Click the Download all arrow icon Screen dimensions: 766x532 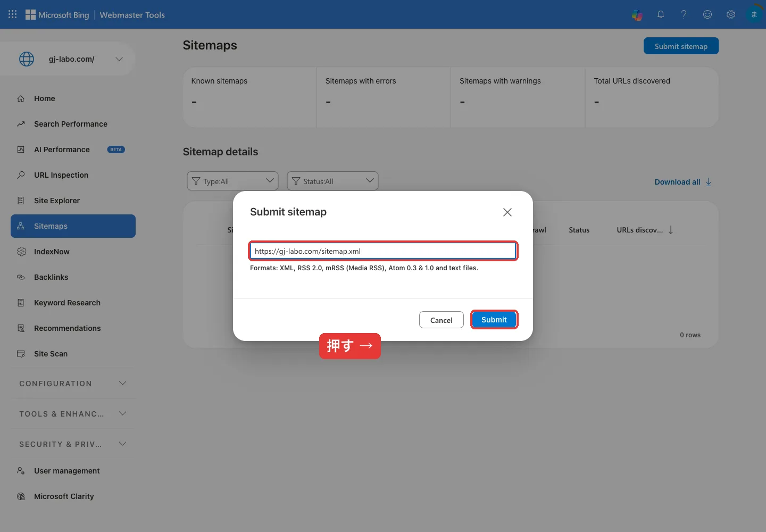pyautogui.click(x=709, y=182)
